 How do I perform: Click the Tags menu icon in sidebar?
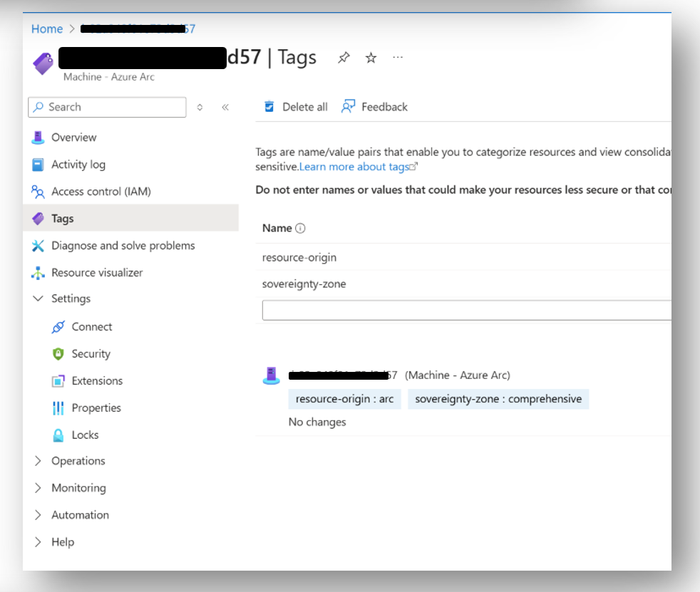click(38, 219)
